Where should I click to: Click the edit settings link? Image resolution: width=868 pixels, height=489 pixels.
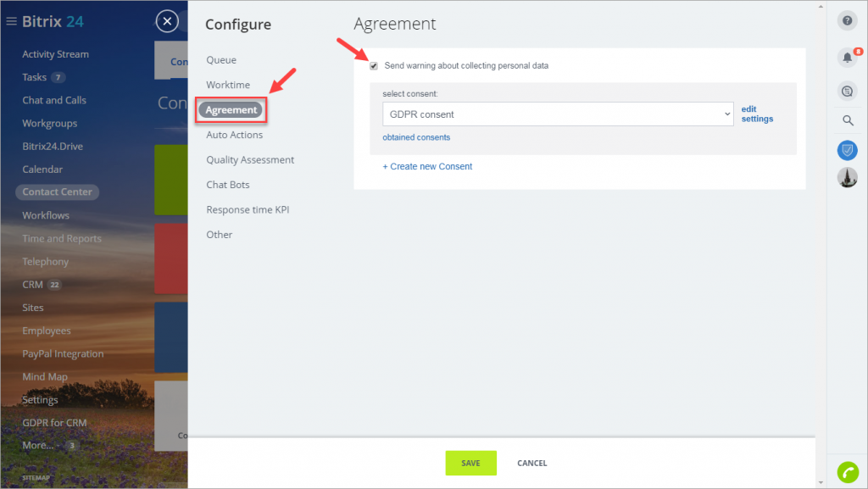[757, 114]
